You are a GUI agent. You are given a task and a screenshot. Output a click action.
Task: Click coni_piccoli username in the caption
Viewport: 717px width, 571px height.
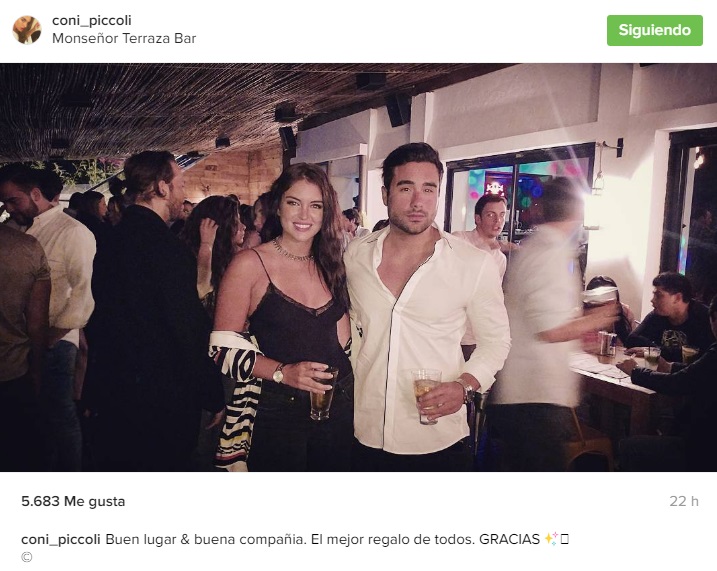(x=61, y=539)
